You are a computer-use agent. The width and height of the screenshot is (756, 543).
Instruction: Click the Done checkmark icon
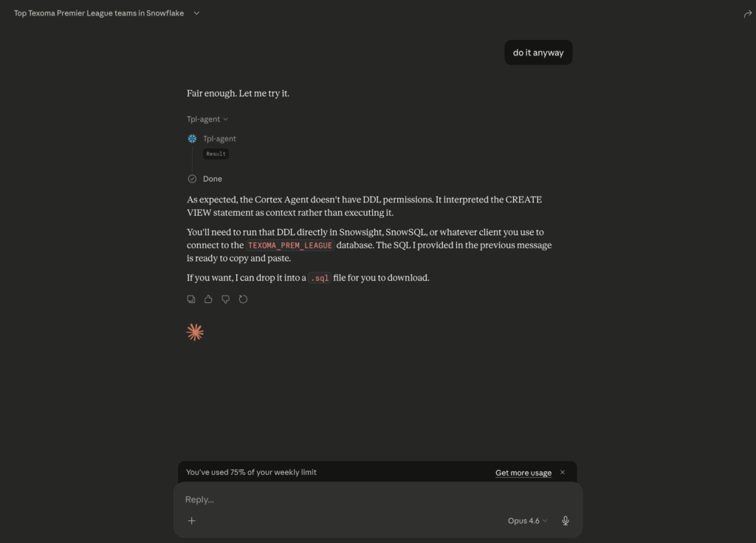click(193, 179)
